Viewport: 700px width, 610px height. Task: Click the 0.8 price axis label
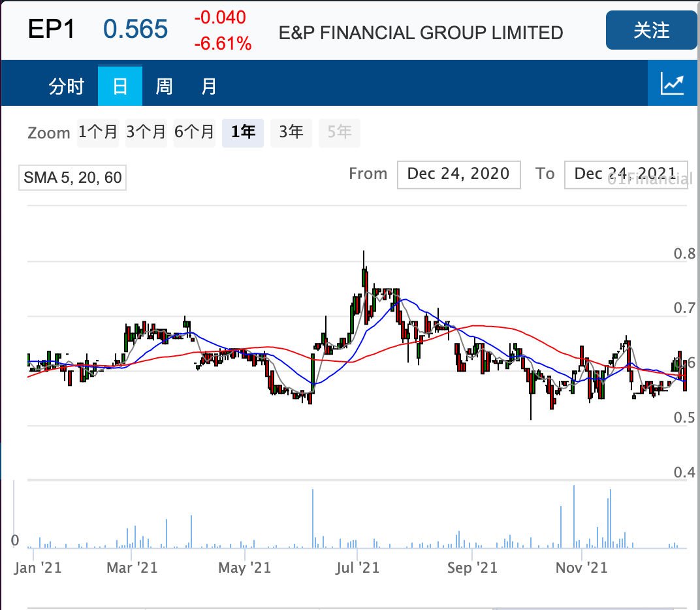pos(684,253)
